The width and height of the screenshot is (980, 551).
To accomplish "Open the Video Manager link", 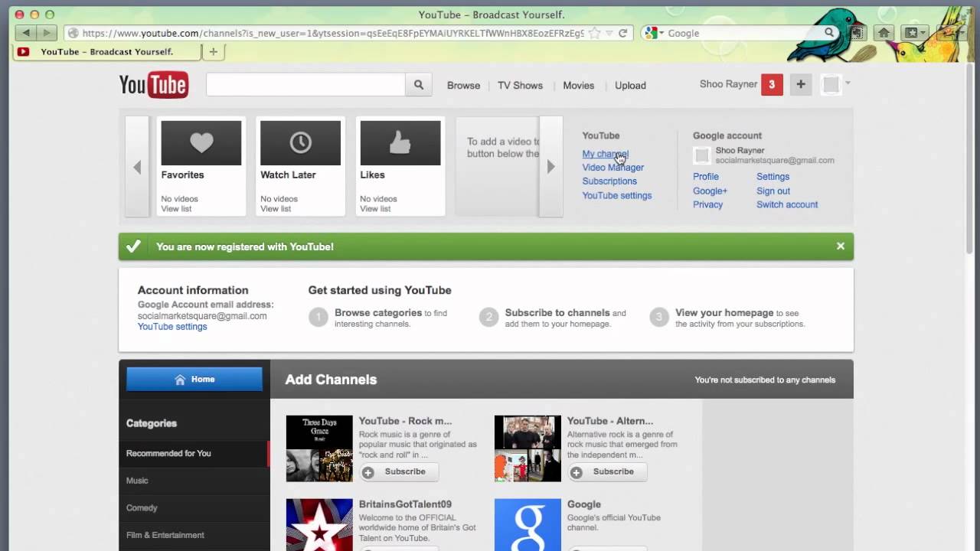I will [612, 168].
